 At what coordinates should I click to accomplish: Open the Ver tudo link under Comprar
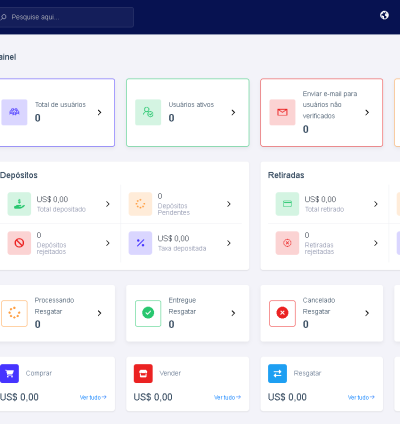tap(93, 397)
